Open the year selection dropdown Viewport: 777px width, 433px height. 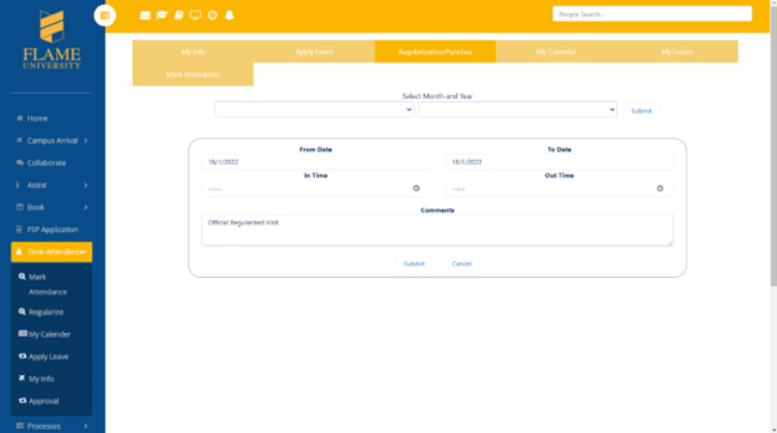[517, 109]
